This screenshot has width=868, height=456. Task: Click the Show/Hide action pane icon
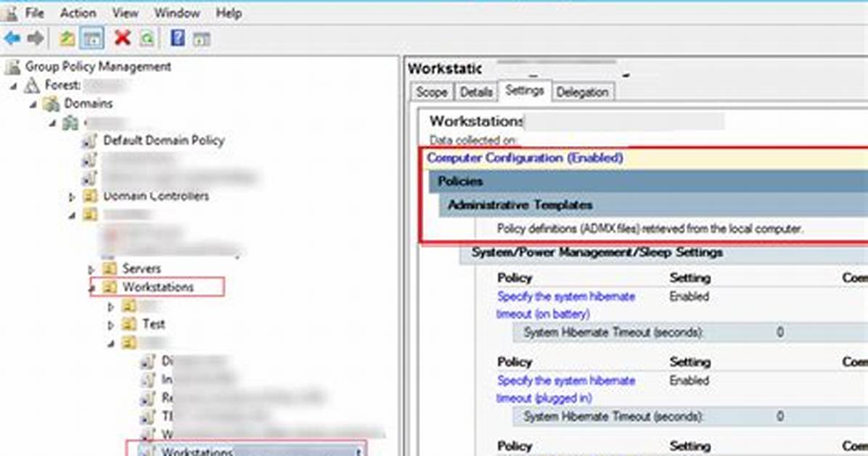point(202,38)
